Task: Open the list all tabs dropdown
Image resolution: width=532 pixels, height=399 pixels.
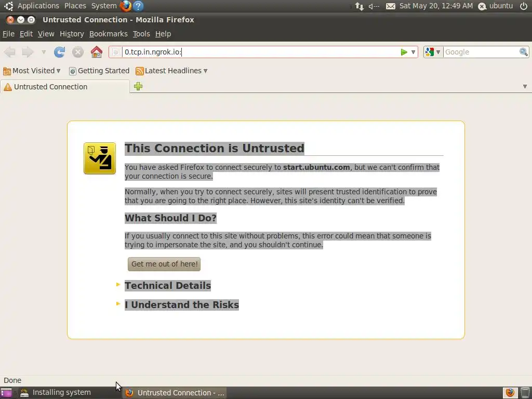Action: coord(525,87)
